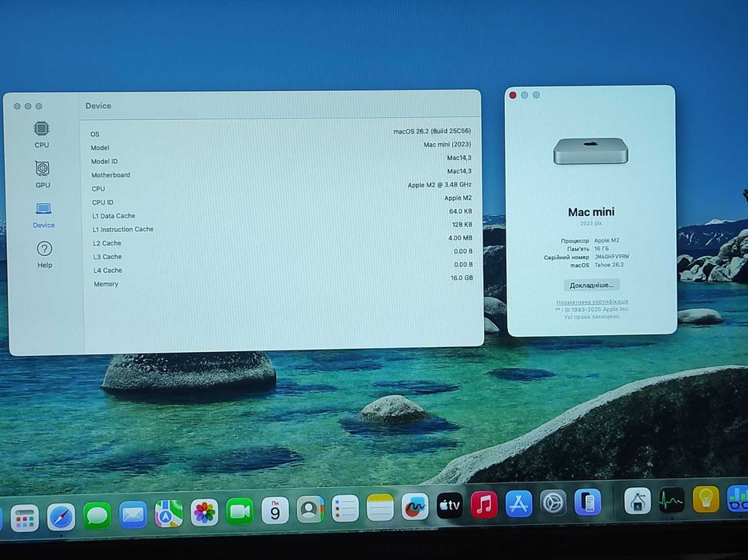Launch Freeform from the dock
The image size is (748, 560).
(x=414, y=506)
